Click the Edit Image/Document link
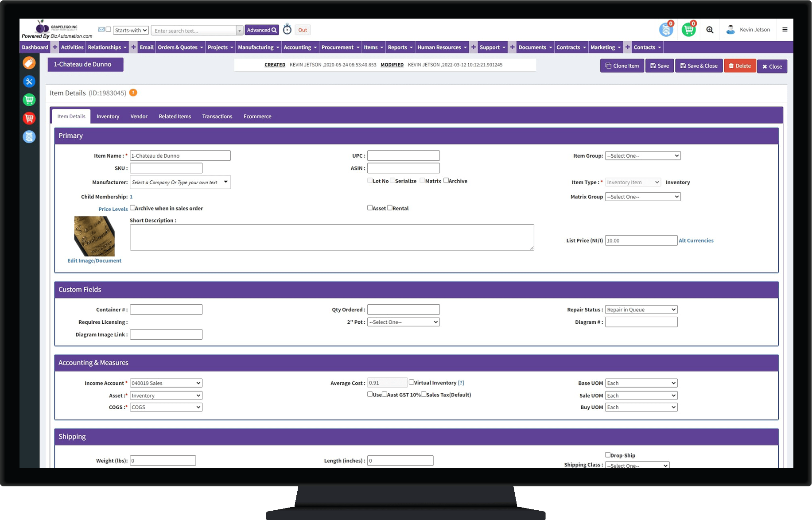 (94, 260)
